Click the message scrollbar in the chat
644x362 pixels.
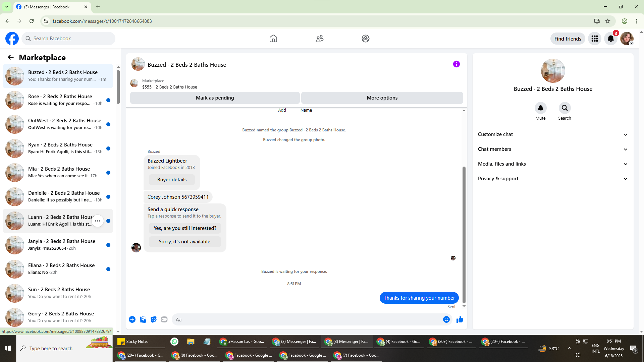coord(464,235)
